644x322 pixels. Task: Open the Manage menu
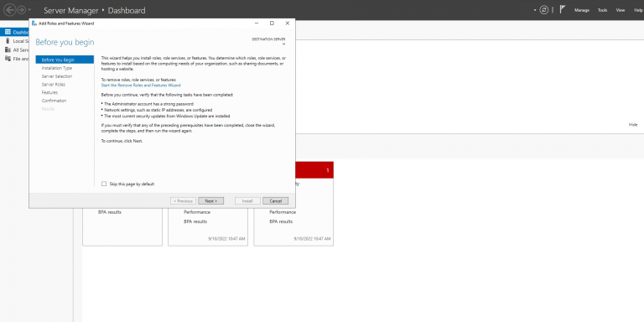click(582, 10)
